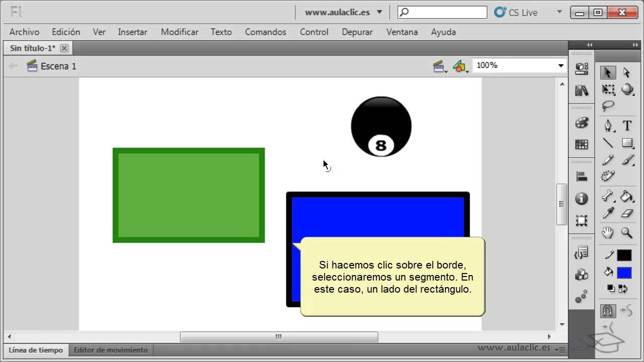Choose the Line tool
Image resolution: width=644 pixels, height=362 pixels.
pos(608,143)
